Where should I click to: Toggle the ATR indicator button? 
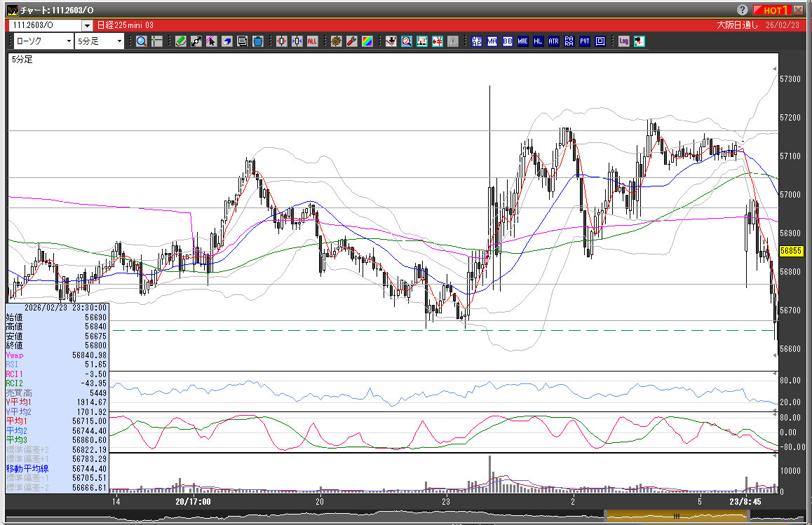tap(553, 41)
